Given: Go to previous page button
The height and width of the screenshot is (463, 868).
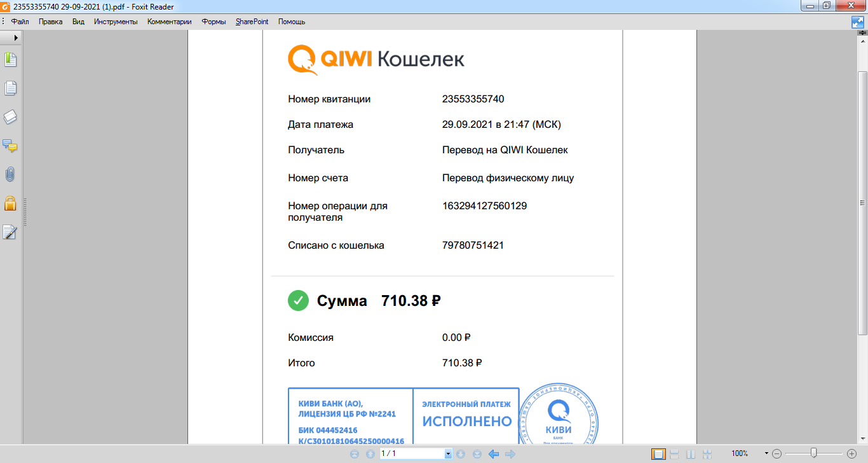Looking at the screenshot, I should (x=370, y=454).
